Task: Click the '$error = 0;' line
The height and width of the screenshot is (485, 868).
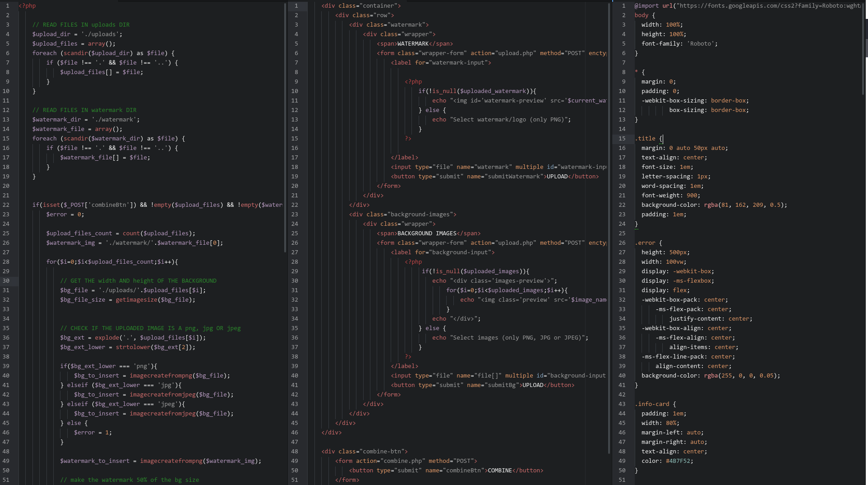Action: (x=65, y=215)
